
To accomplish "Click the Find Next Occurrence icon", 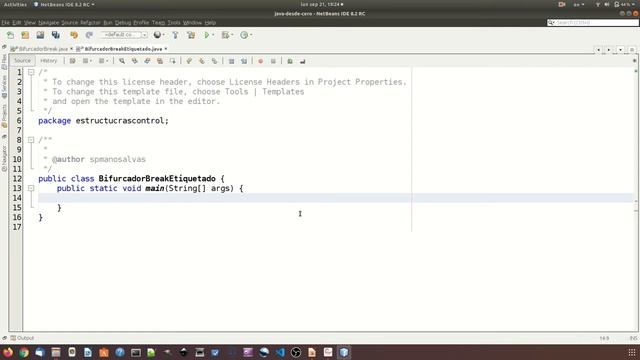I will [x=147, y=61].
